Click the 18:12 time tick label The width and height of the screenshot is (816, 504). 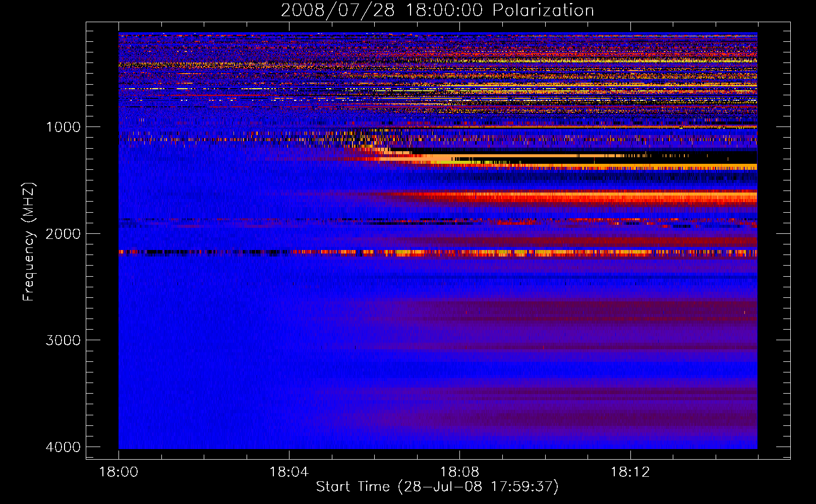[x=630, y=472]
